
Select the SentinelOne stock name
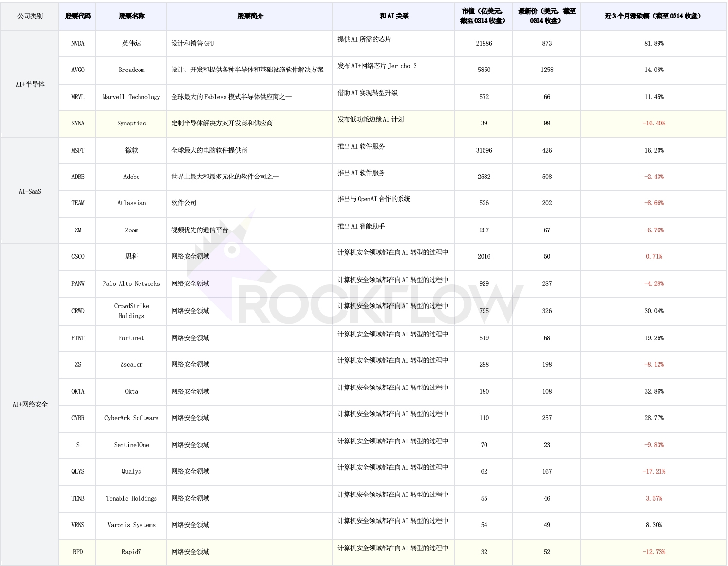(132, 445)
